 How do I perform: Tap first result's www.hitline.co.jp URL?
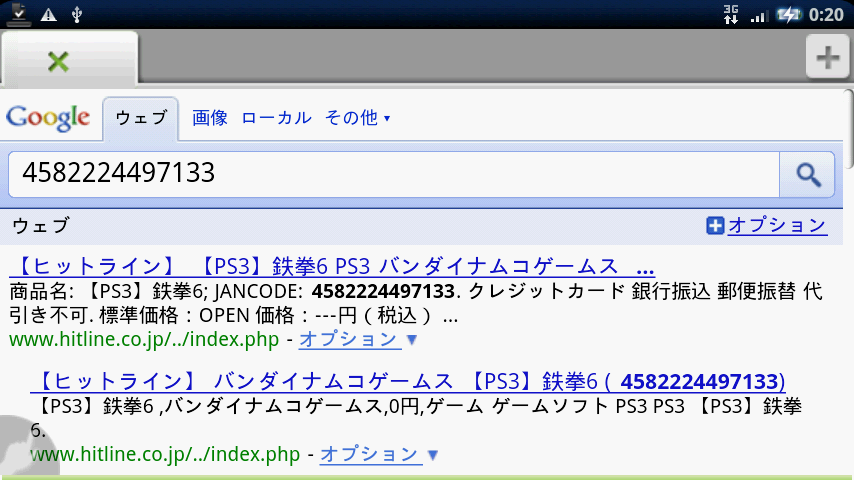pos(144,339)
